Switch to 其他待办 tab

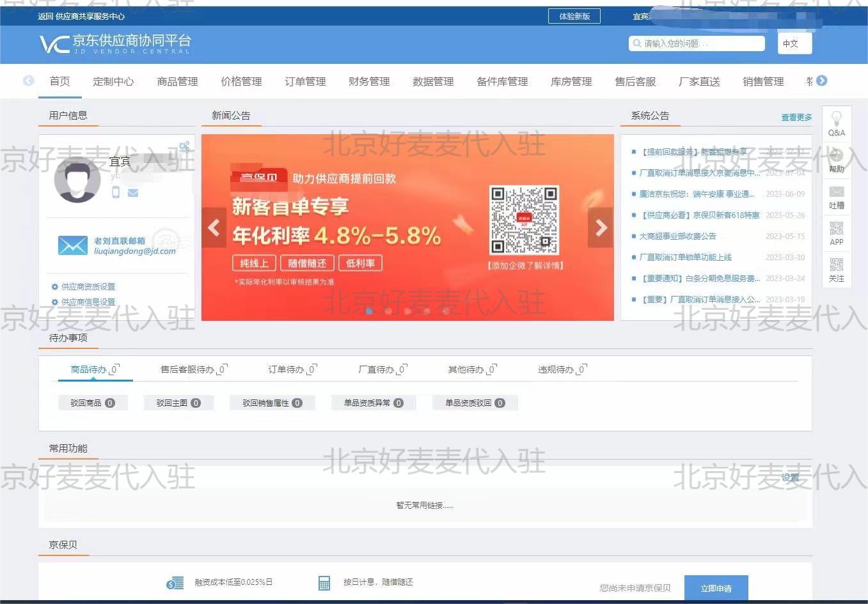[x=472, y=369]
